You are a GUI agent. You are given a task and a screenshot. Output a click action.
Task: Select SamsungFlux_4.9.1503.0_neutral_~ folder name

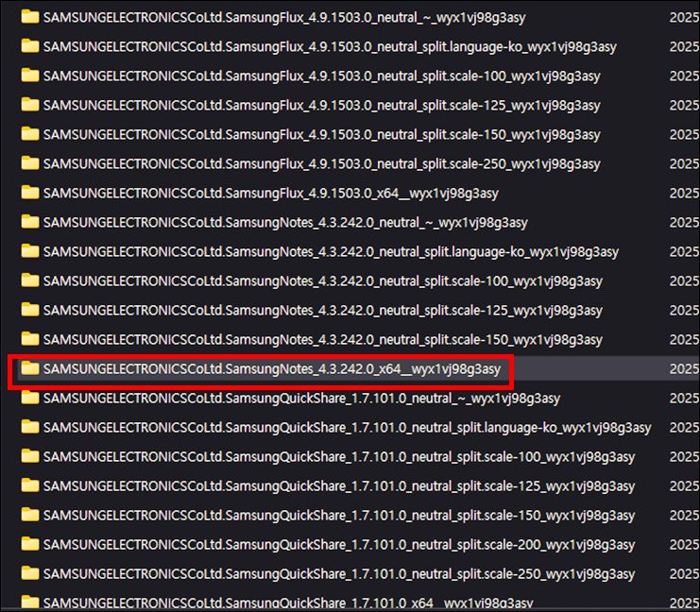pos(284,18)
